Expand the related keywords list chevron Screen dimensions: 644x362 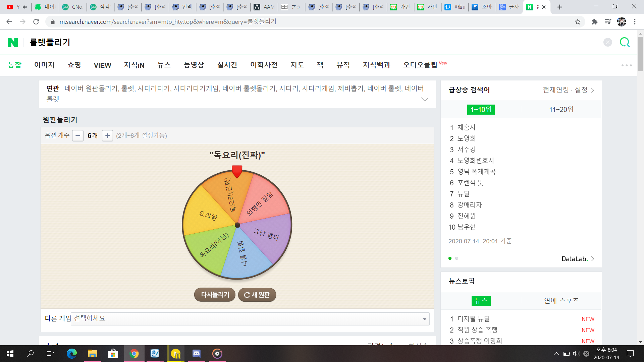(425, 99)
